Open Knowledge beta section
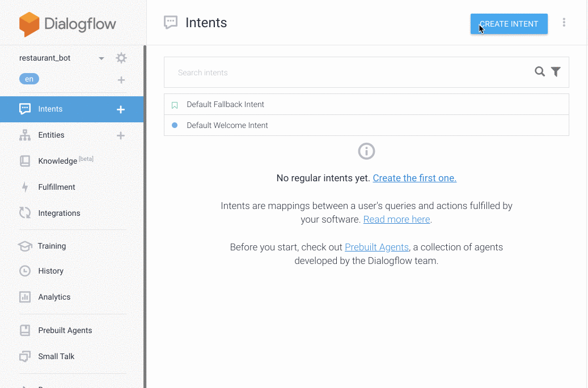The image size is (588, 388). click(66, 161)
